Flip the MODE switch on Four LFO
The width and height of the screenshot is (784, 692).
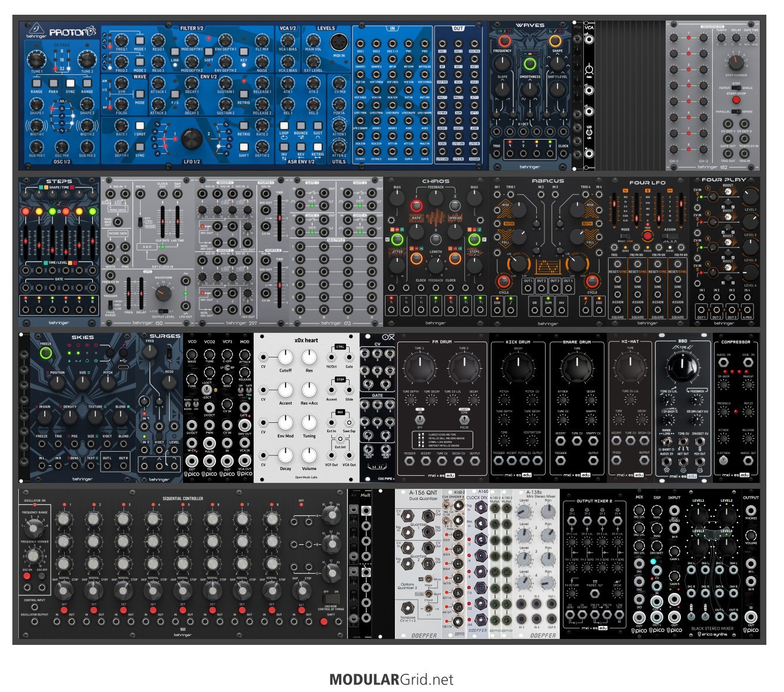point(625,236)
